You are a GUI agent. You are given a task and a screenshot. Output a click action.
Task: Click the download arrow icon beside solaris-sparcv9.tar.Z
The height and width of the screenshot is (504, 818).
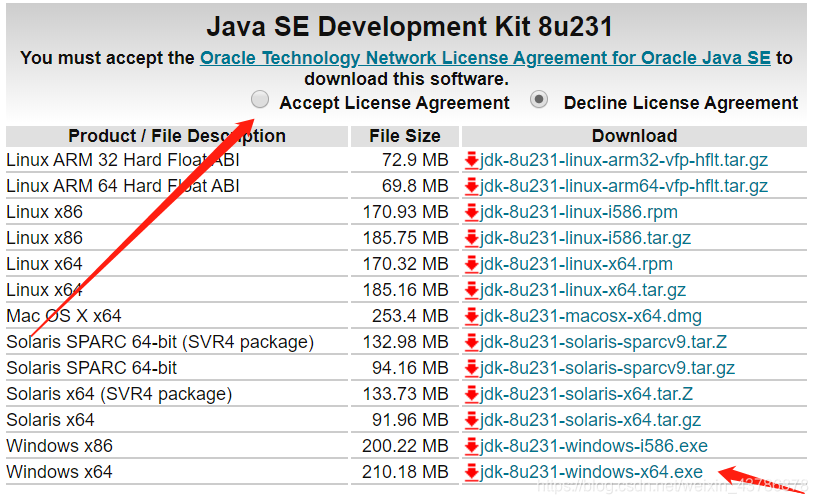(x=472, y=342)
